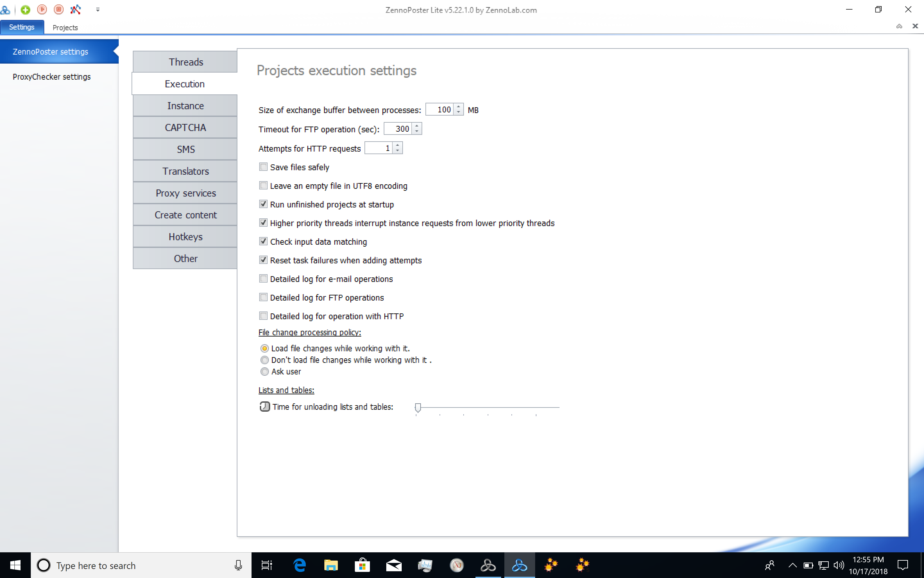Click the FTP timeout input field
The width and height of the screenshot is (924, 578).
398,129
